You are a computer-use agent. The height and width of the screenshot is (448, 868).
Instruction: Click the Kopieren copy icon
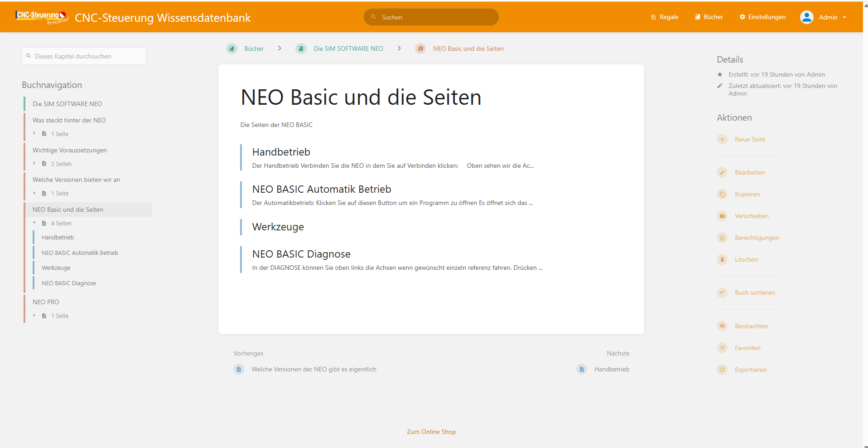[x=722, y=195]
